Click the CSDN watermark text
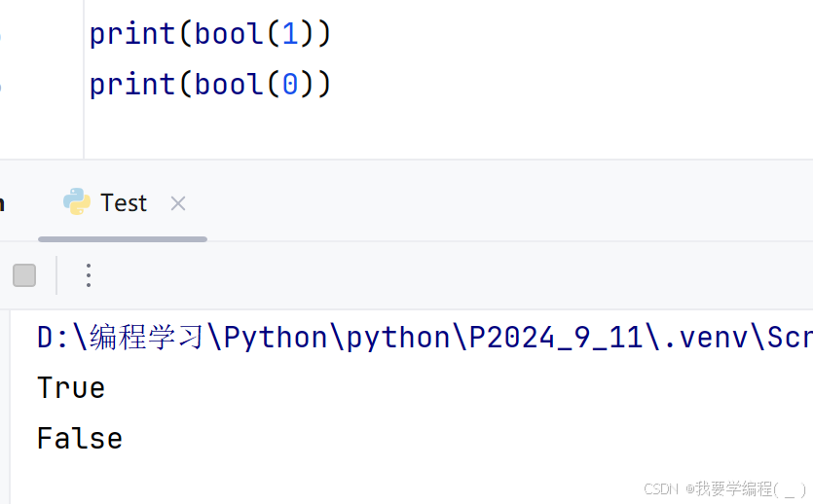813x504 pixels. 723,488
